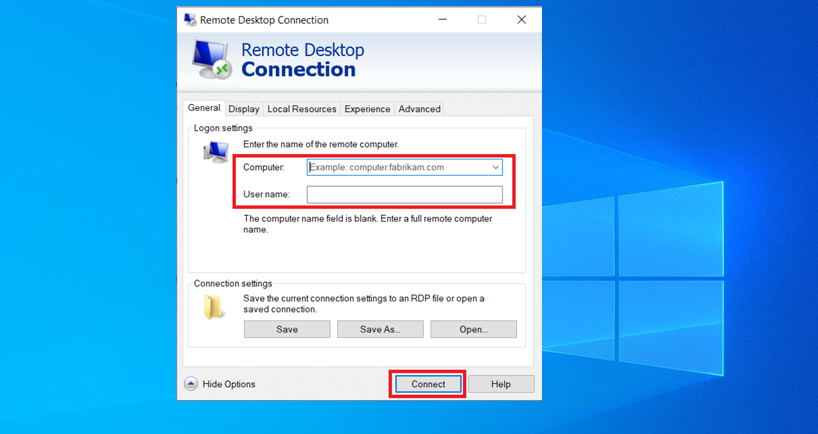Click the Help button
The height and width of the screenshot is (434, 818).
(x=501, y=384)
